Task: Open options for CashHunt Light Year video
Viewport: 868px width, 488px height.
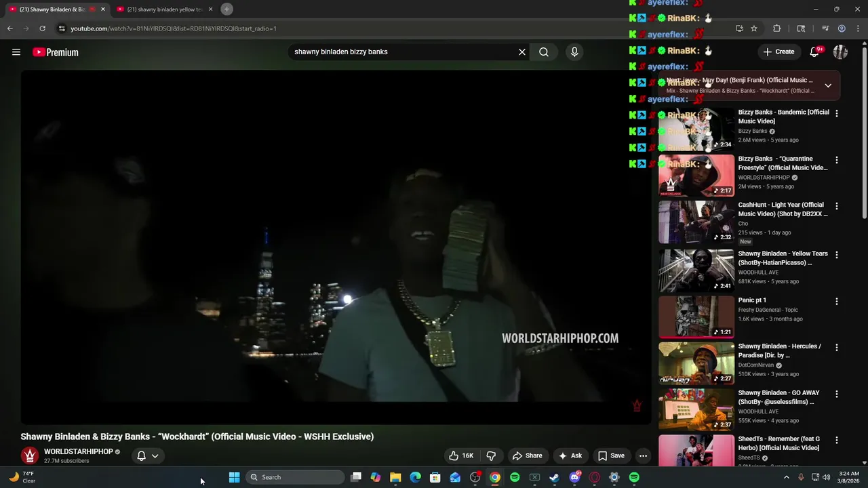Action: click(836, 206)
